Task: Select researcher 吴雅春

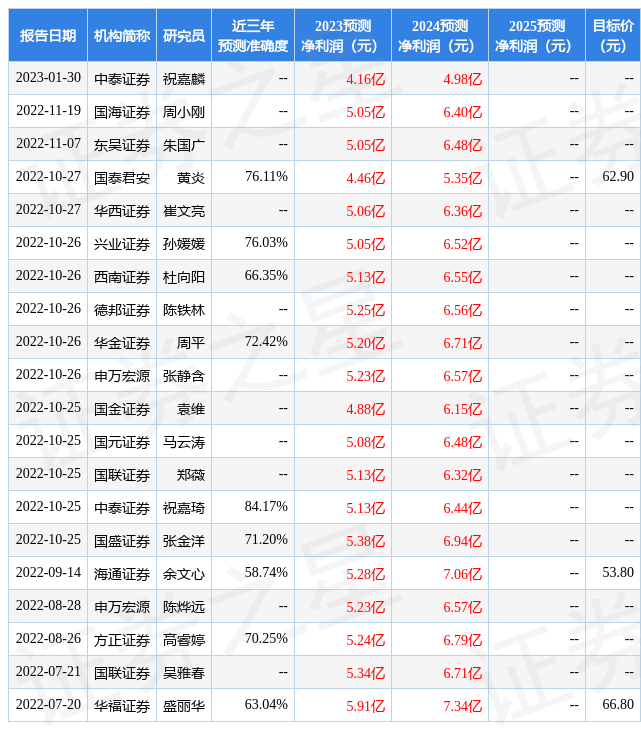Action: [x=184, y=673]
